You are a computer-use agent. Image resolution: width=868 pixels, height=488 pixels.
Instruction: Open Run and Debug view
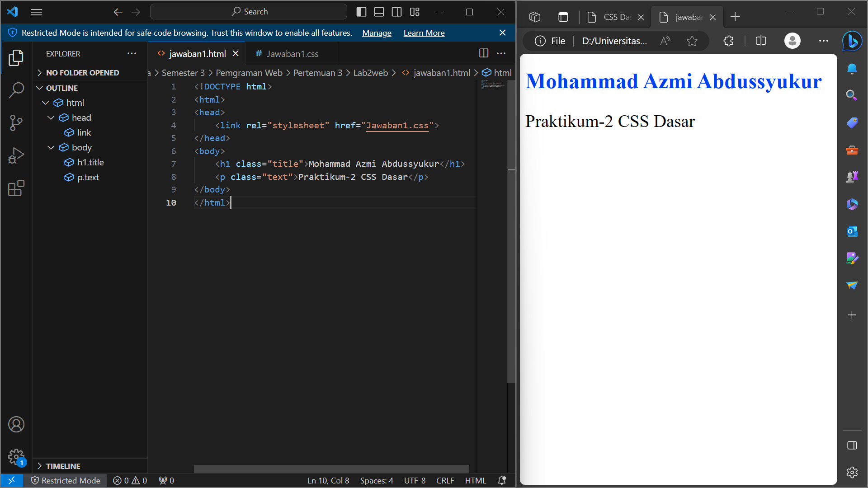pos(16,155)
